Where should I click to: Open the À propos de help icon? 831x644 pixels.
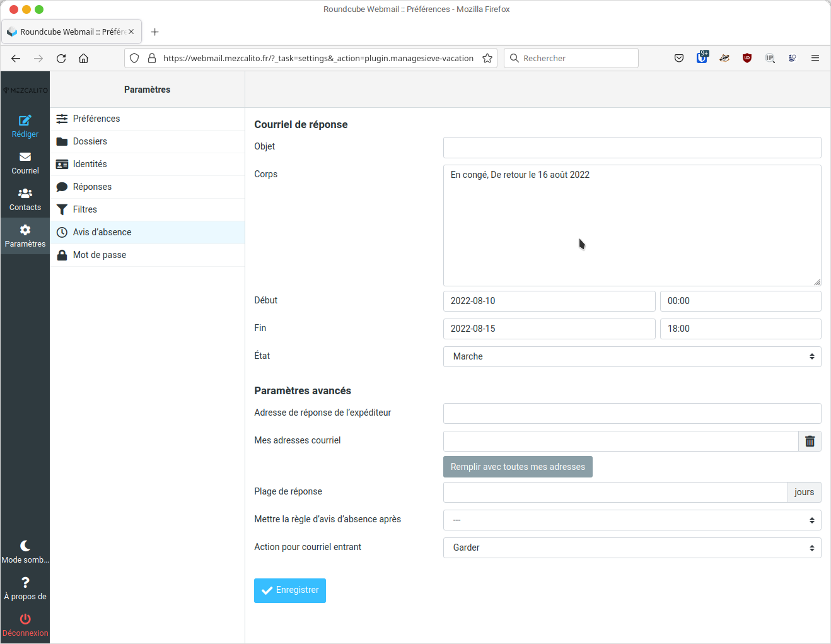(25, 583)
